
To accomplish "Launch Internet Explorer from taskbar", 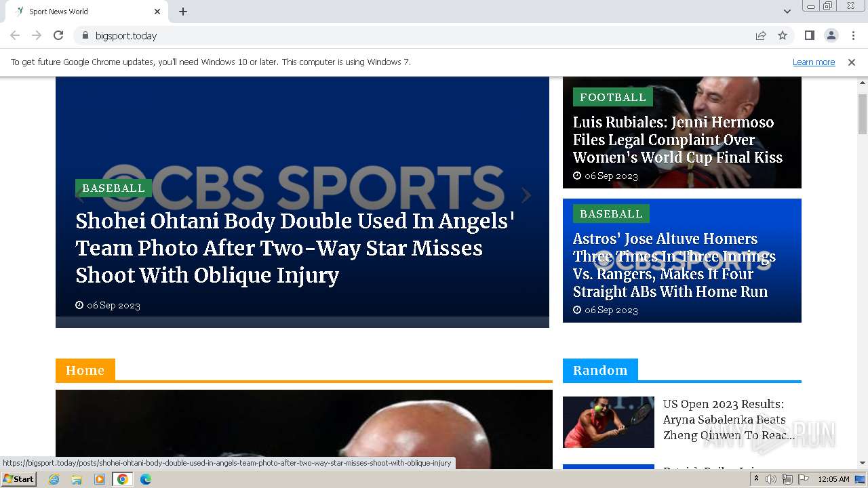I will [x=54, y=479].
